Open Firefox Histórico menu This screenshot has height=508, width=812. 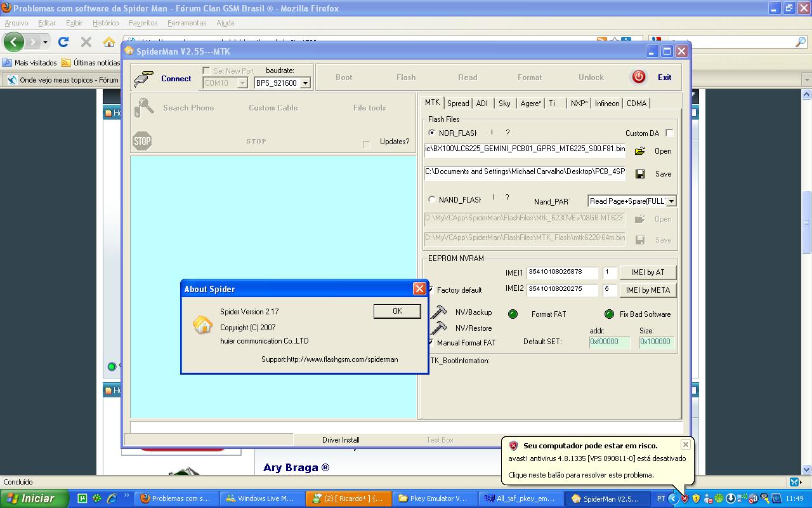(105, 23)
